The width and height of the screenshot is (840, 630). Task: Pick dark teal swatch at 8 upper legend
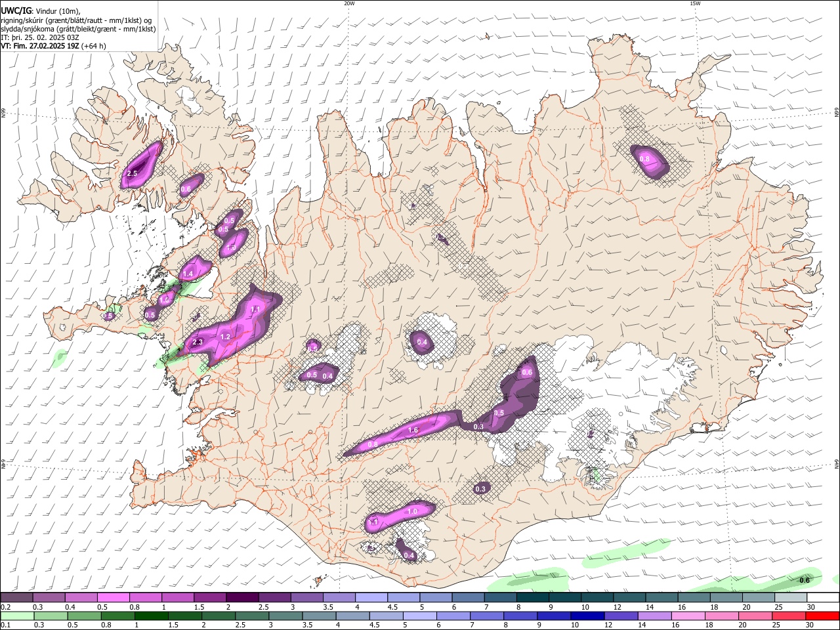pos(532,597)
